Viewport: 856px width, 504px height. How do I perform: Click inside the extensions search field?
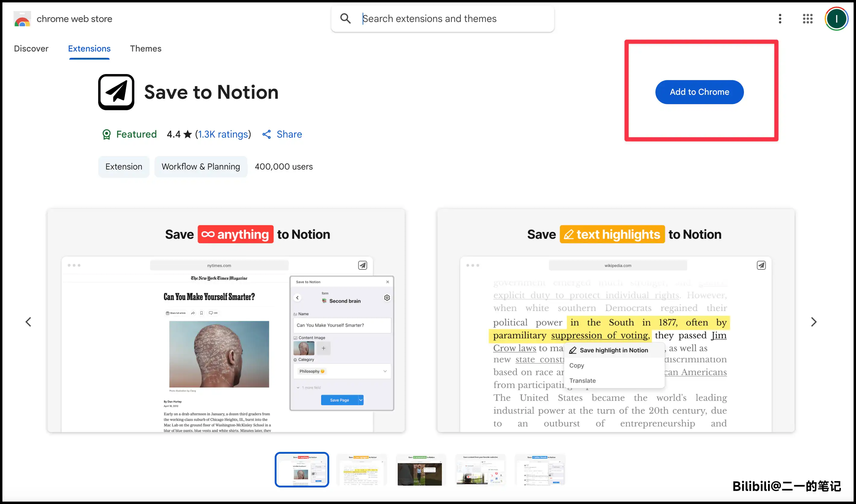coord(442,18)
